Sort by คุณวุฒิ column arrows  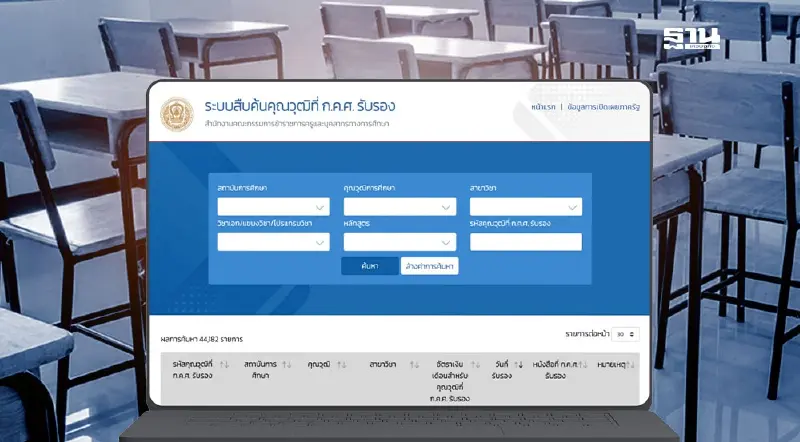(x=342, y=364)
